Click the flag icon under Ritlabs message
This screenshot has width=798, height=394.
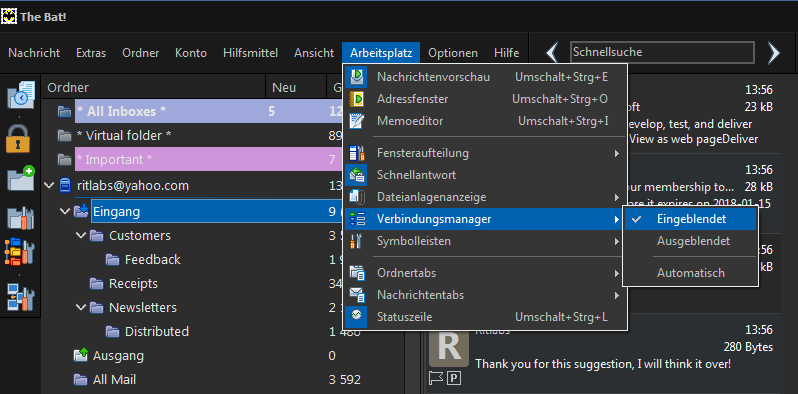pyautogui.click(x=436, y=378)
